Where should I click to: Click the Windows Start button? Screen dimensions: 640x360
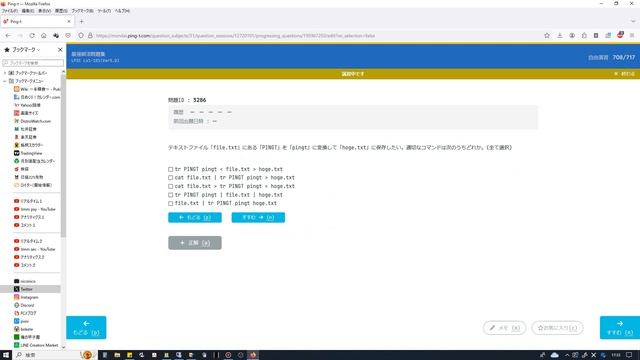pyautogui.click(x=6, y=355)
